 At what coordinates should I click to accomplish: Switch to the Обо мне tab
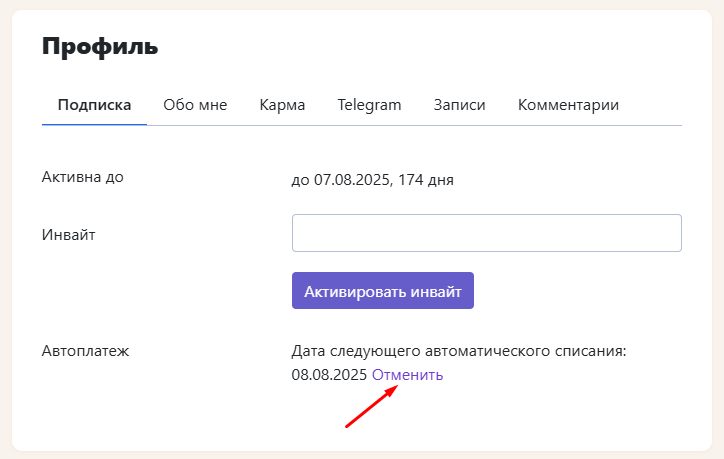click(x=195, y=105)
